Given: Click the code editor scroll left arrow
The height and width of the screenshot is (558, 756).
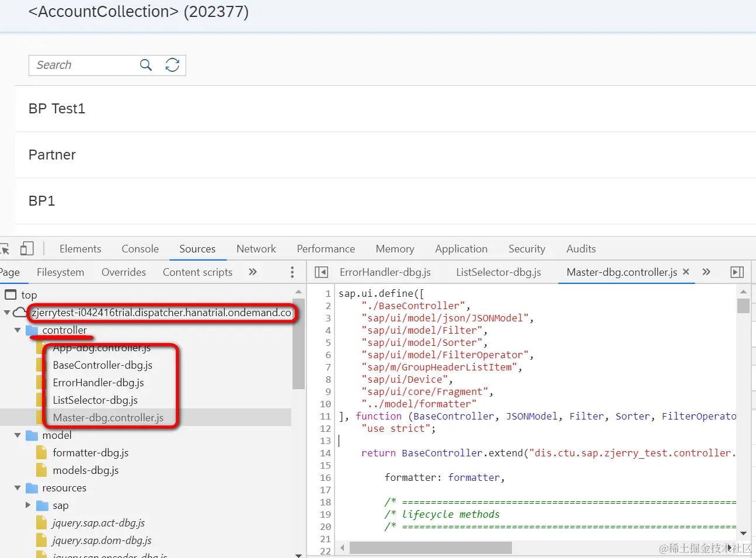Looking at the screenshot, I should (x=343, y=548).
